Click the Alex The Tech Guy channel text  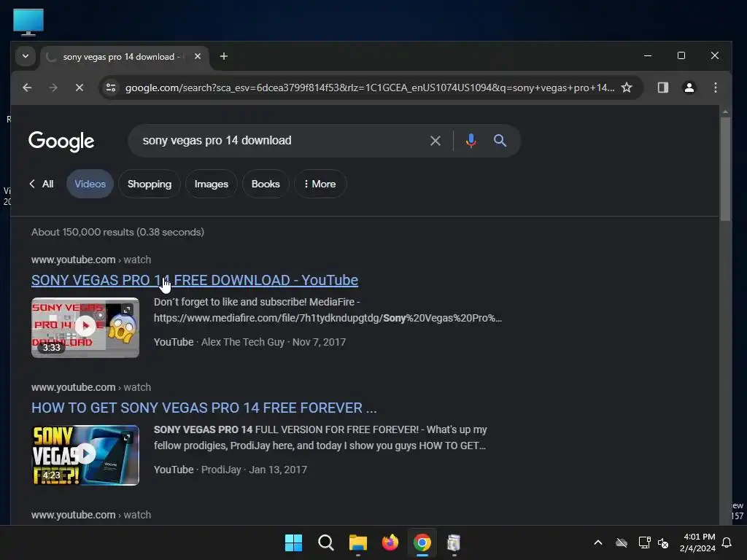242,342
